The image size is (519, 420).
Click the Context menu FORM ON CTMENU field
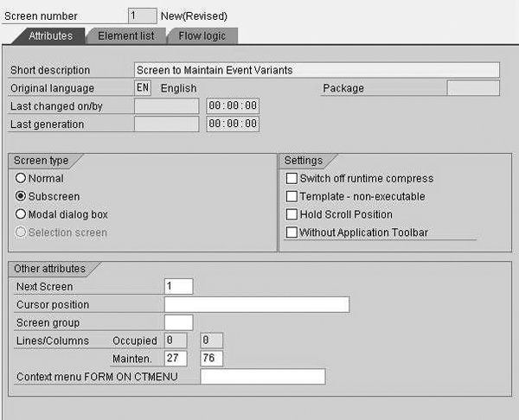point(262,377)
